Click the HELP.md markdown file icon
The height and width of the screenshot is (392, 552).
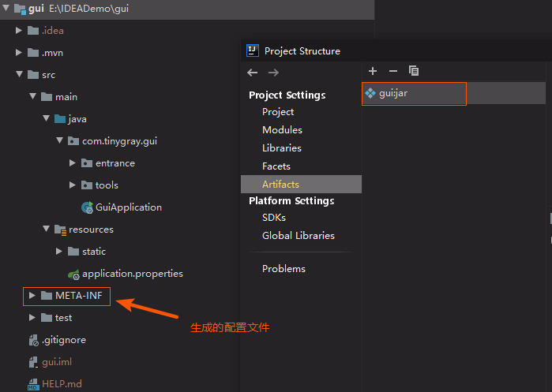pos(33,385)
